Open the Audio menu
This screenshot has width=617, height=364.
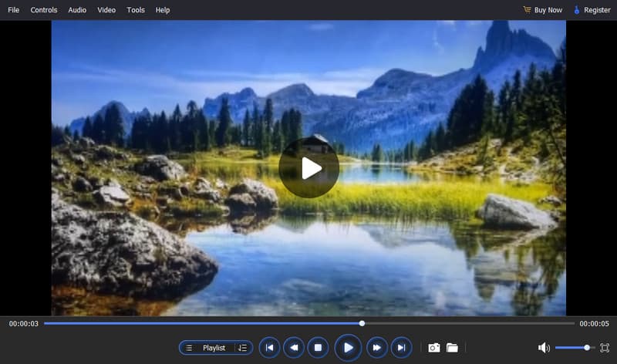[77, 10]
